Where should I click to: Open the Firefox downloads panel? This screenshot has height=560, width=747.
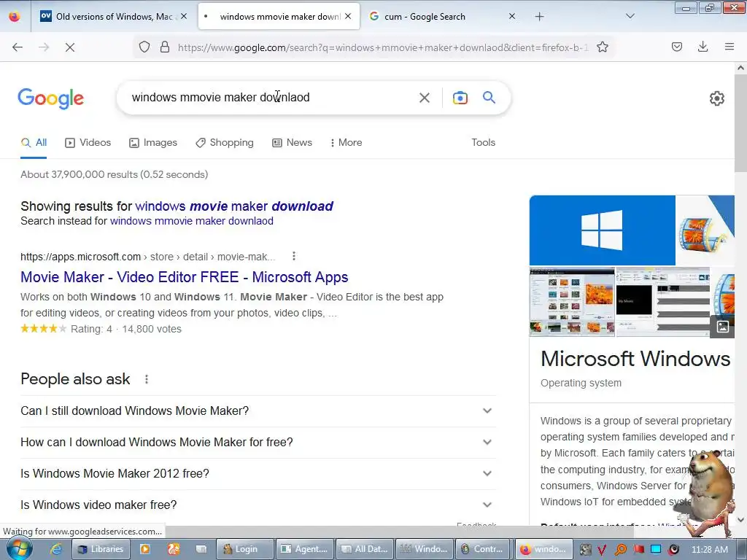click(703, 47)
